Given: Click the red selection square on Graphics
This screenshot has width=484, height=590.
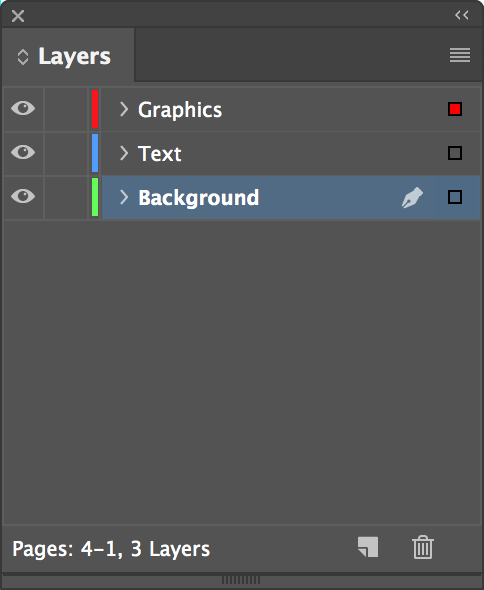Looking at the screenshot, I should (455, 109).
